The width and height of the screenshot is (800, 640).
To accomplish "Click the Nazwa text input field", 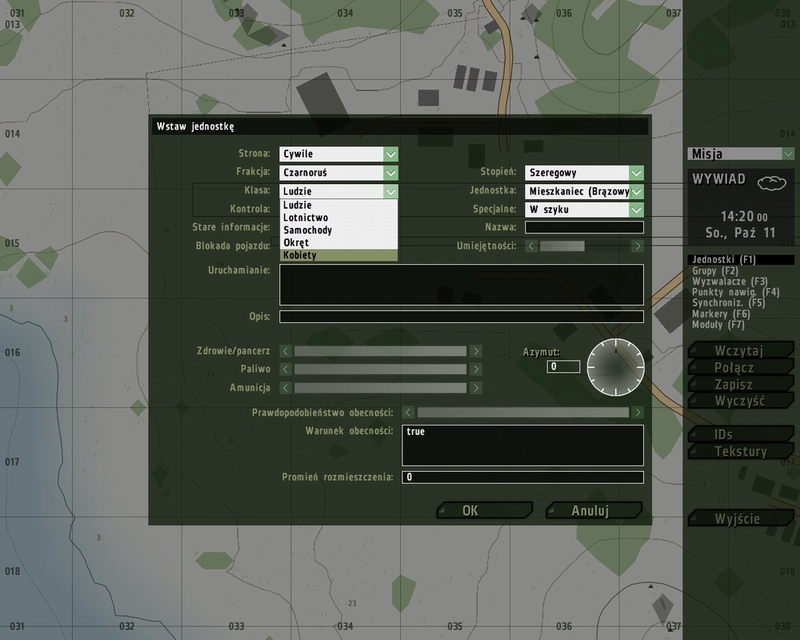I will pyautogui.click(x=584, y=228).
